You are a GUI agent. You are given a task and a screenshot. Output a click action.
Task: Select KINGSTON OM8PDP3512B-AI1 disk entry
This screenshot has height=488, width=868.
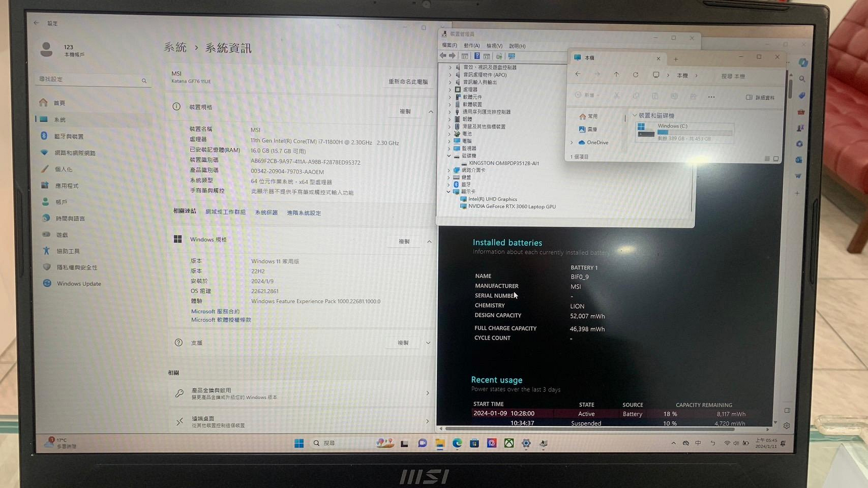pyautogui.click(x=503, y=163)
